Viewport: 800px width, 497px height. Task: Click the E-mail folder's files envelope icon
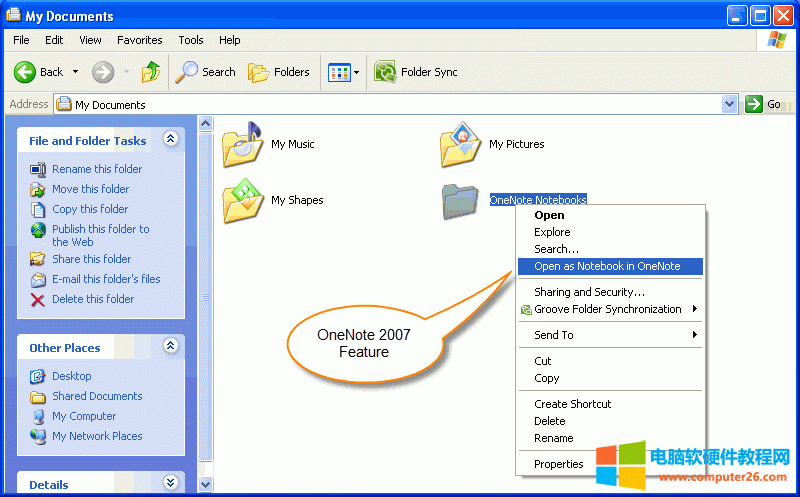(x=38, y=280)
